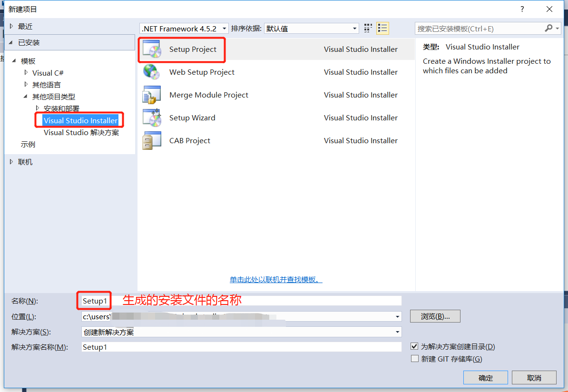This screenshot has height=392, width=568.
Task: Switch to medium icons list view
Action: coord(382,29)
